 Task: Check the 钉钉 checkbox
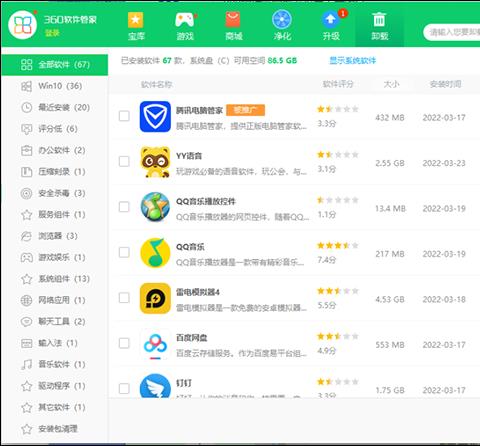click(124, 388)
